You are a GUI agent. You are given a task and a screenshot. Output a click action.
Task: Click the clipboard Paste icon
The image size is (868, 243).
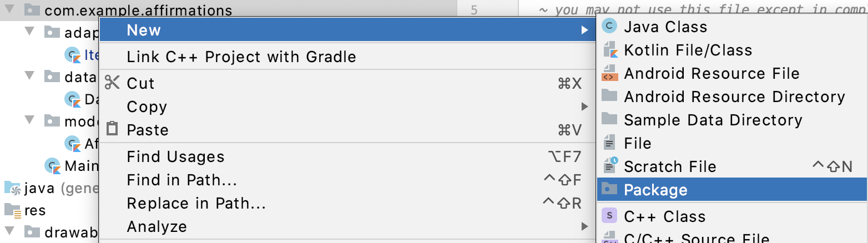(x=112, y=129)
